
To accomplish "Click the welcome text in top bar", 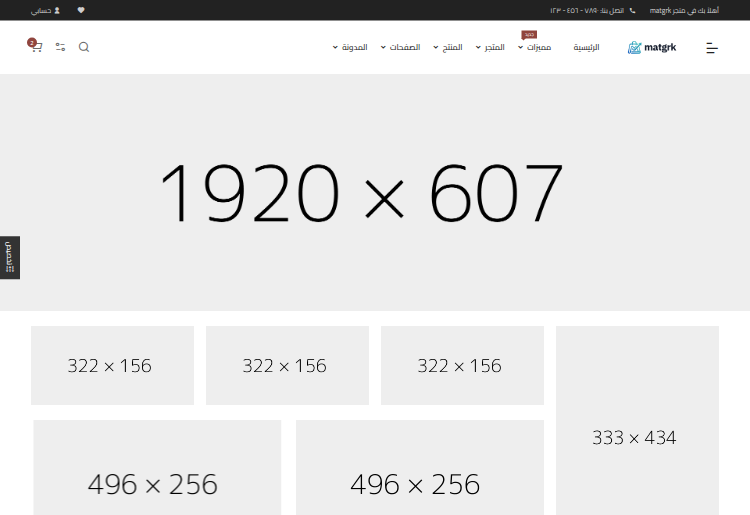I will point(684,11).
